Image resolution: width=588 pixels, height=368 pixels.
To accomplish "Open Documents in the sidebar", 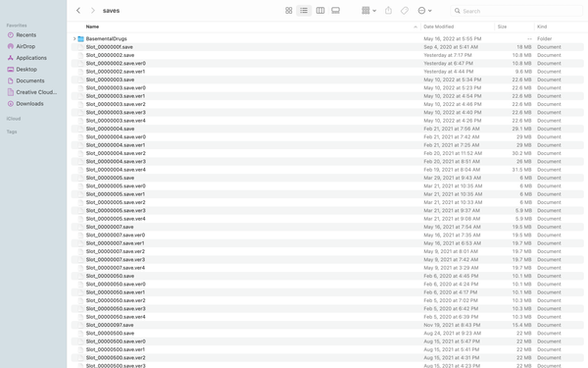I will pos(30,80).
